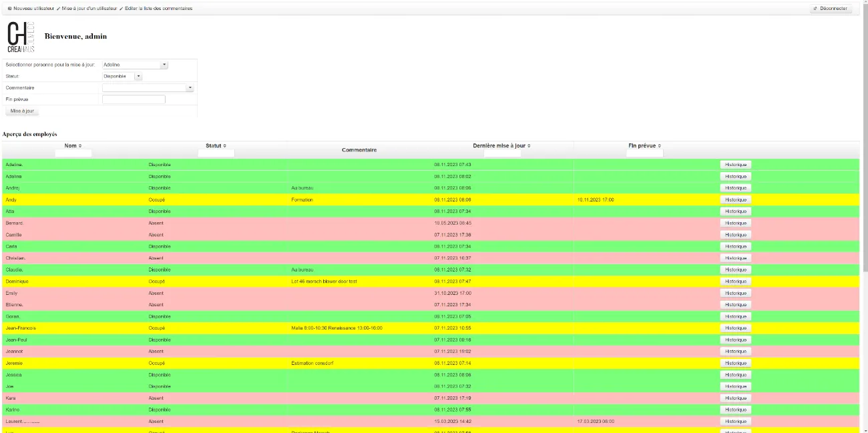Click the Statut column filter box

pyautogui.click(x=216, y=153)
